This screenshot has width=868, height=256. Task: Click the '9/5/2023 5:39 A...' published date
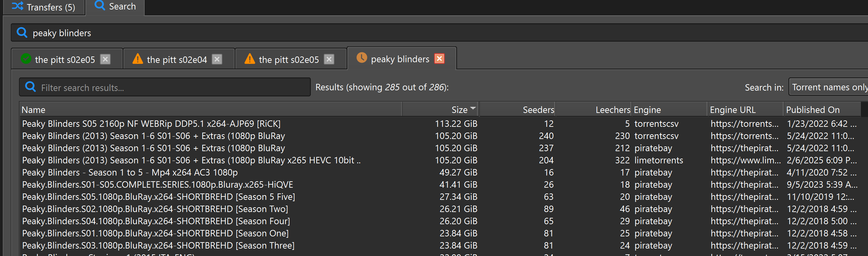point(822,185)
